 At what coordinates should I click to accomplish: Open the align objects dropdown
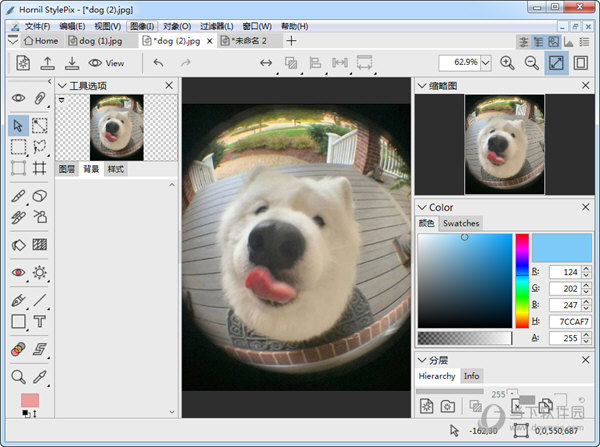pos(315,63)
